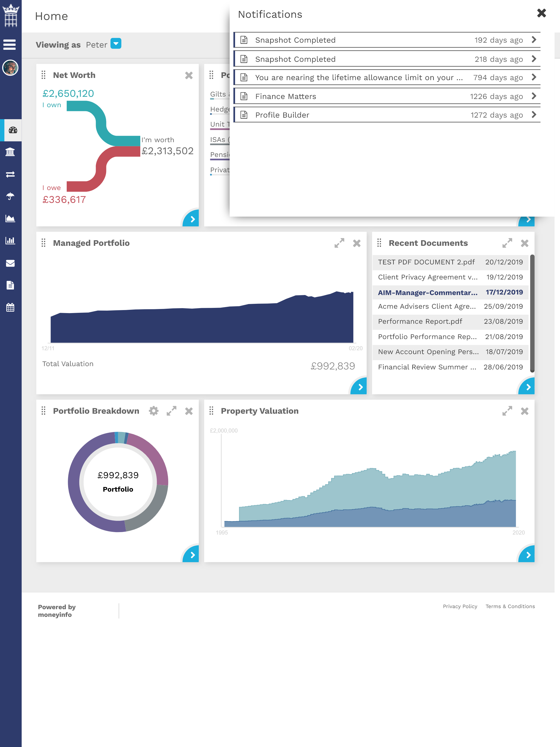Remove the Property Valuation widget
Image resolution: width=560 pixels, height=747 pixels.
click(x=524, y=411)
